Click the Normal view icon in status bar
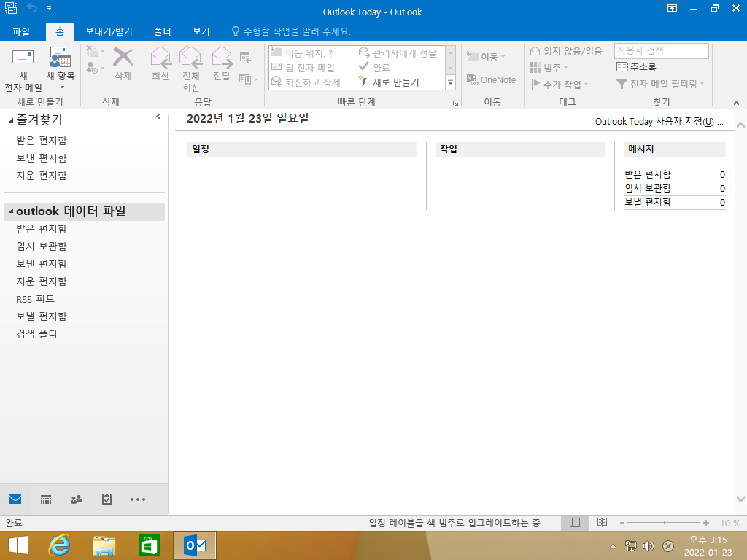 [x=575, y=522]
